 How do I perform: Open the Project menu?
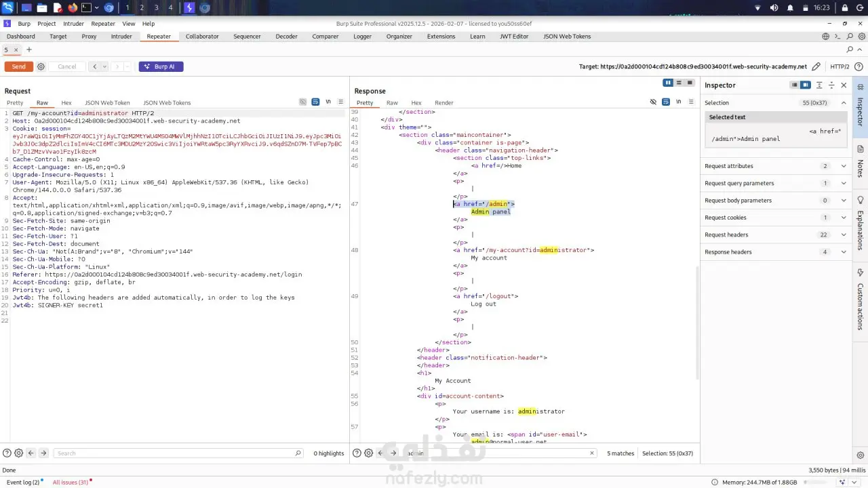[47, 24]
